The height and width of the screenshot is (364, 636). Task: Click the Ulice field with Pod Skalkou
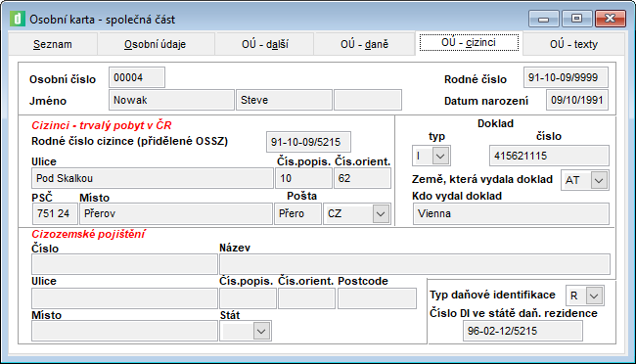(152, 178)
